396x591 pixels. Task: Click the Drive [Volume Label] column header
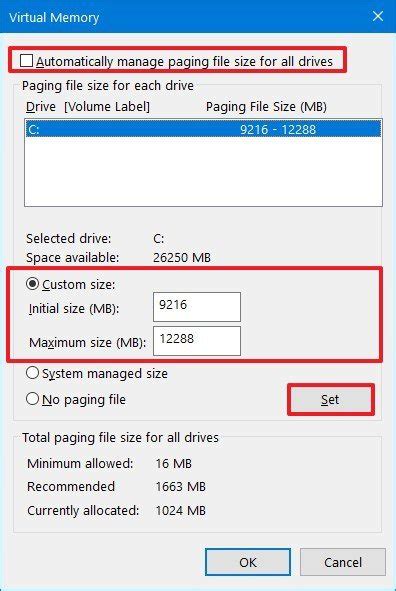[88, 107]
